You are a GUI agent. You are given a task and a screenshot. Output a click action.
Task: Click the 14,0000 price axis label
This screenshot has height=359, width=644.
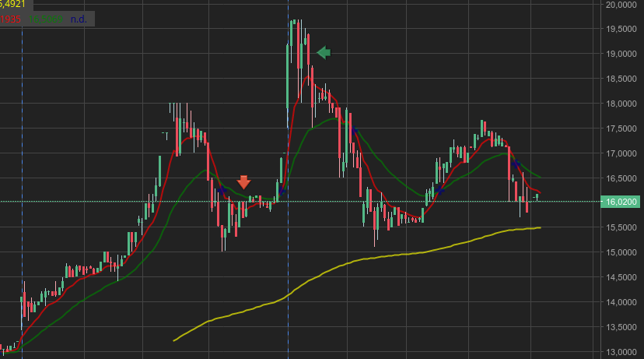(x=622, y=302)
